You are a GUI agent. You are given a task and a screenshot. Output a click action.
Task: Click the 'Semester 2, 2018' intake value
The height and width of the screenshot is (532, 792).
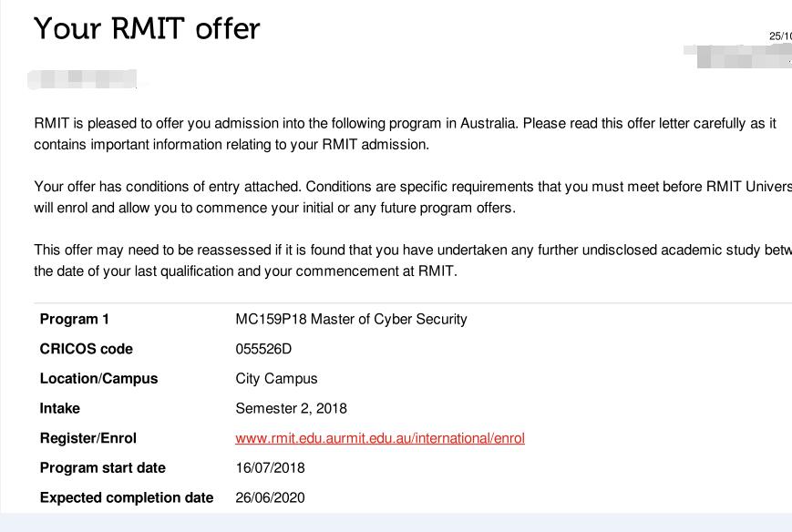[x=291, y=408]
